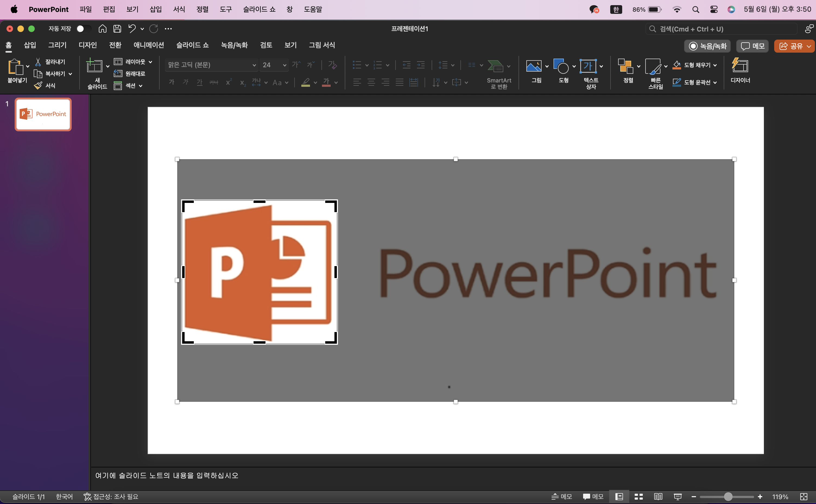Click fit slide to window icon
Screen dimensions: 816x504
[804, 497]
